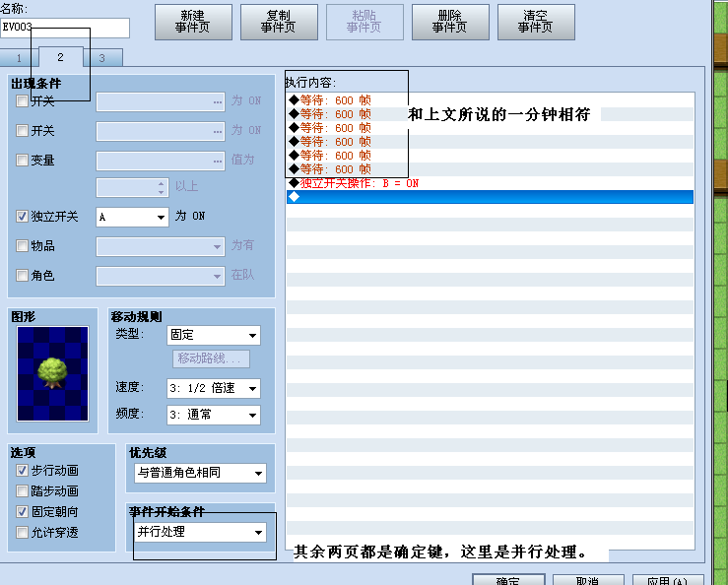728x585 pixels.
Task: Click the tree graphic thumbnail
Action: [x=52, y=374]
